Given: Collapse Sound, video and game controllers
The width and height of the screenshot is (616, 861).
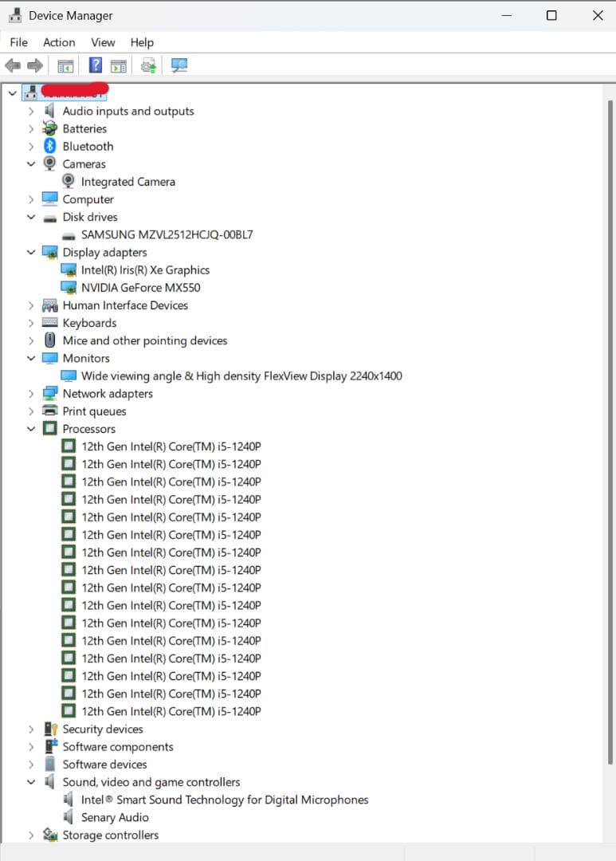Looking at the screenshot, I should tap(31, 781).
